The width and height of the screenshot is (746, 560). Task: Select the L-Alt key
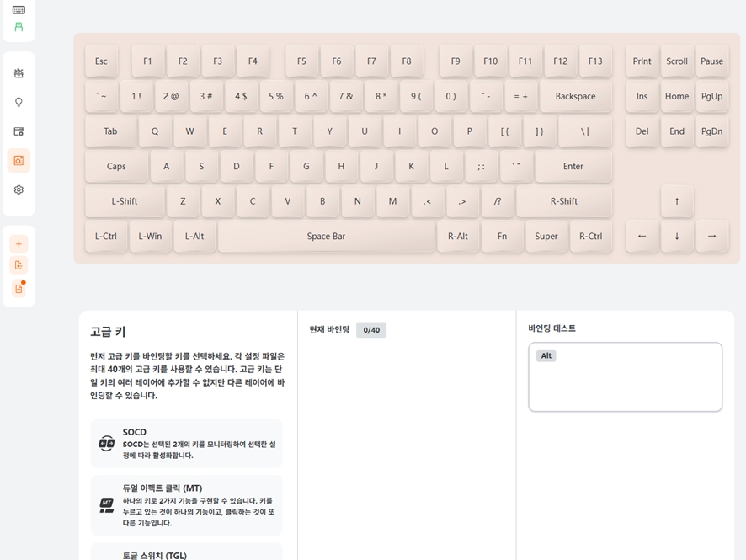point(194,236)
